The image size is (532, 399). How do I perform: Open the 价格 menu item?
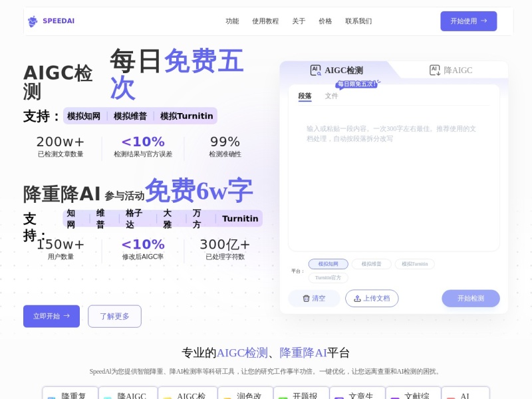click(325, 21)
